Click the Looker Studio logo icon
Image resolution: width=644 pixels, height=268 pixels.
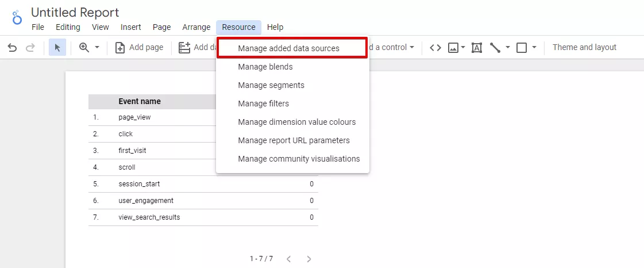(17, 18)
